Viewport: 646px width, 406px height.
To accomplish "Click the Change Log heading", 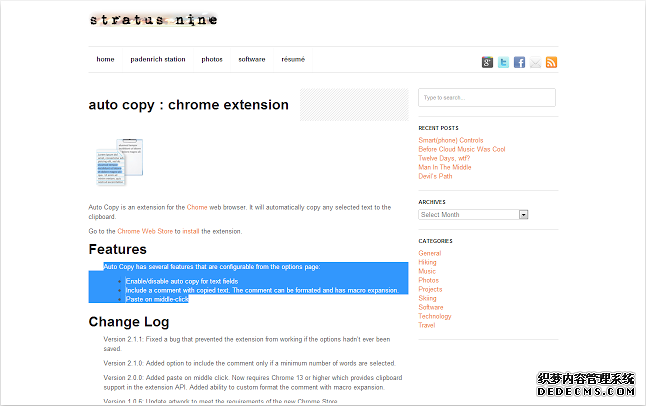I will click(x=129, y=322).
